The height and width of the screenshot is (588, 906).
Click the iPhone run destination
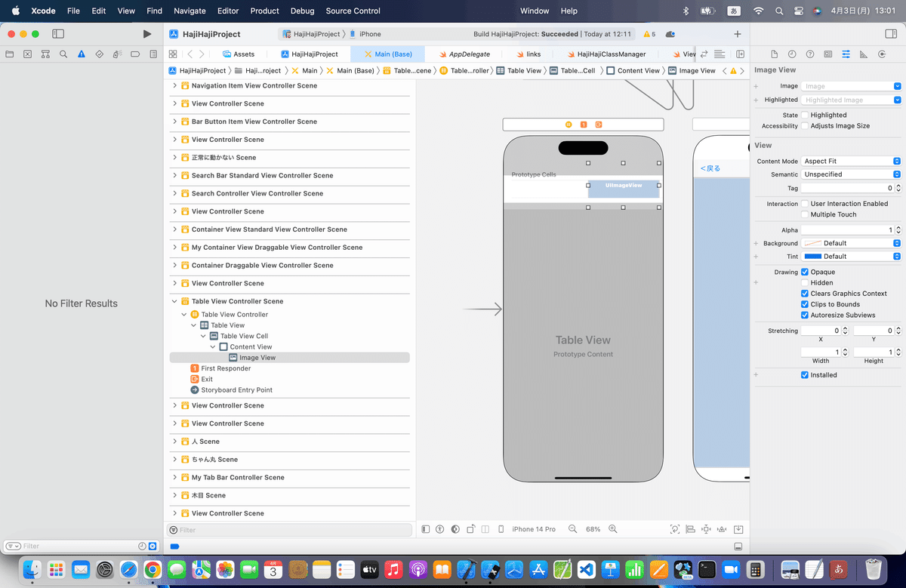[365, 34]
